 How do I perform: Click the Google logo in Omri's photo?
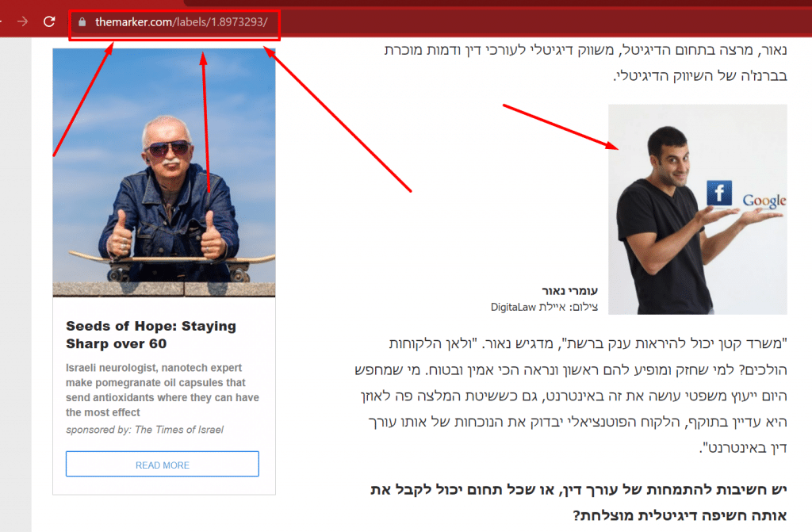click(x=764, y=201)
